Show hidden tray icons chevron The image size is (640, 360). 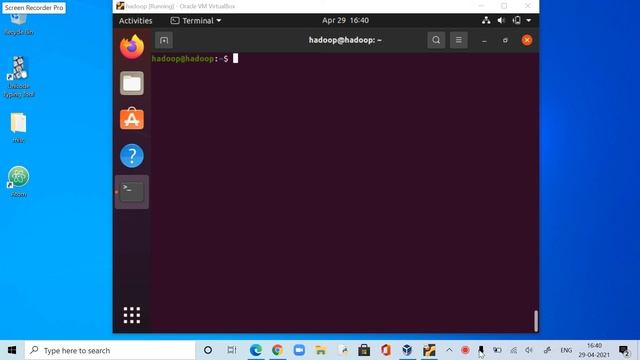tap(449, 350)
